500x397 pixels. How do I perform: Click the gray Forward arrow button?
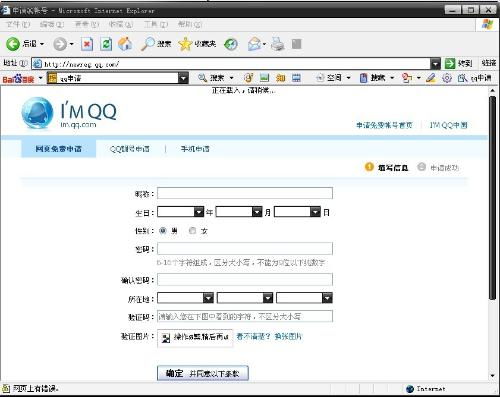click(x=60, y=44)
